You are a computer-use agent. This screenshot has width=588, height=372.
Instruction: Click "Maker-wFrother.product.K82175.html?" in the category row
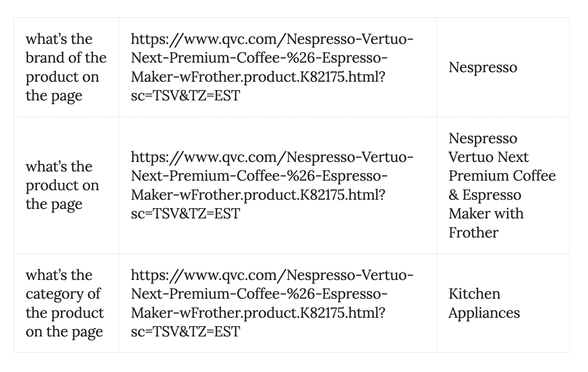pyautogui.click(x=258, y=313)
